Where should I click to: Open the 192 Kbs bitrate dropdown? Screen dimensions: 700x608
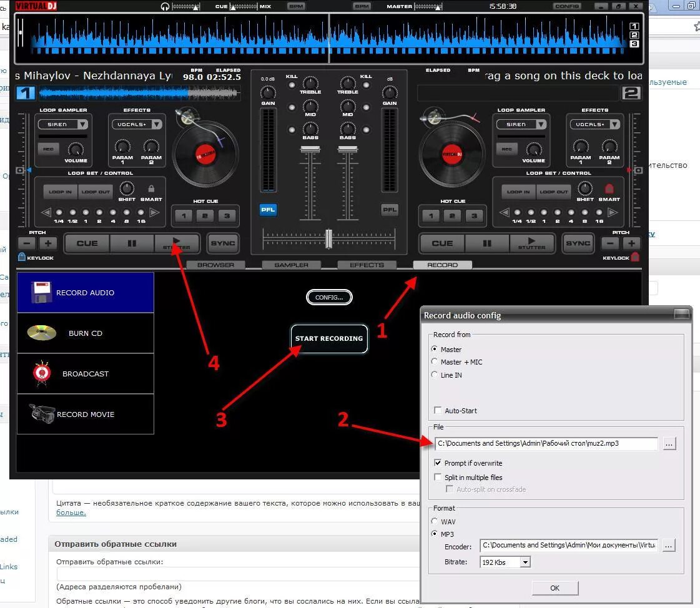tap(525, 562)
